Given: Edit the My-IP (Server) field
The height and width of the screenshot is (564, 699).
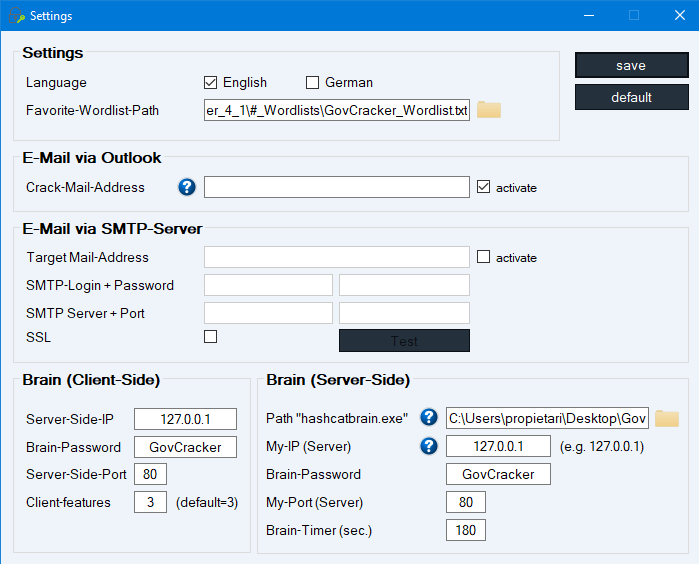Looking at the screenshot, I should [x=498, y=446].
